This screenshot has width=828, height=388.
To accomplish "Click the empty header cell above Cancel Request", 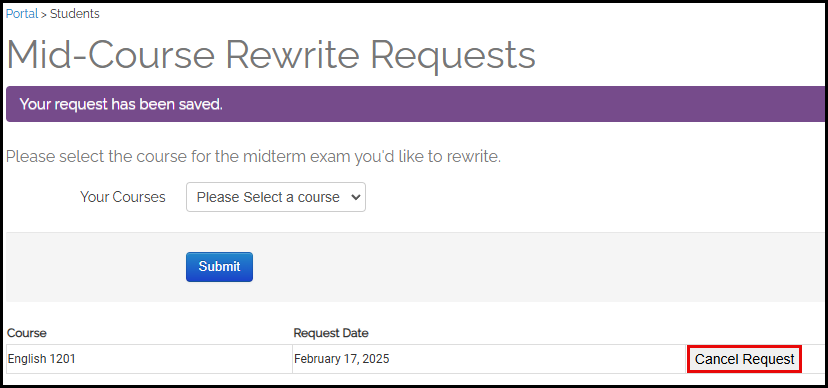I will pyautogui.click(x=756, y=333).
